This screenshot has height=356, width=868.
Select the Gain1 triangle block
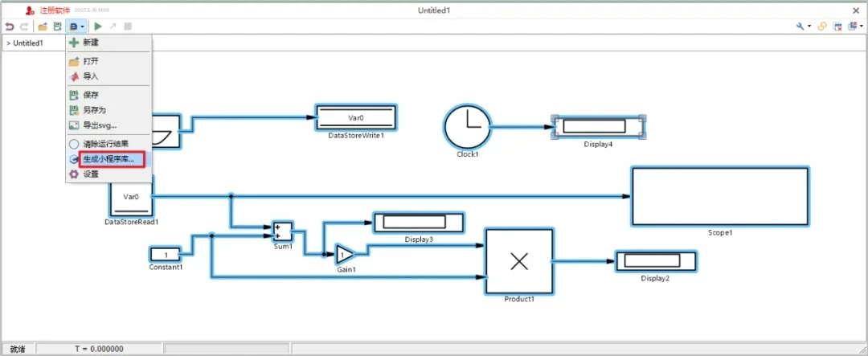(x=343, y=255)
